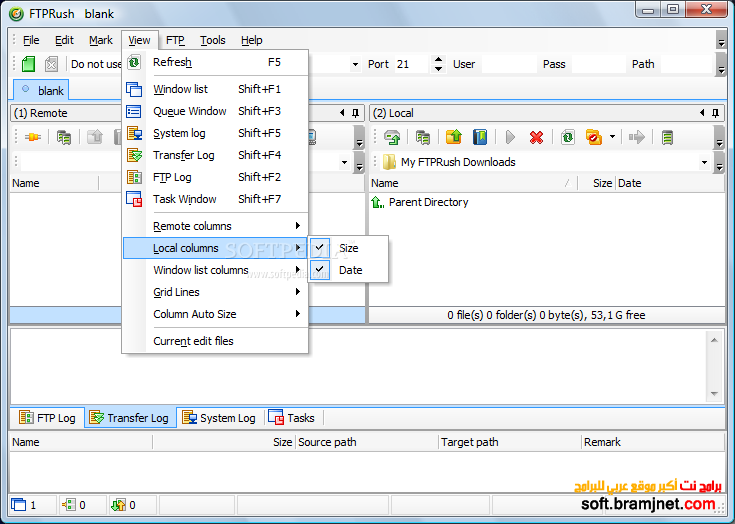Image resolution: width=735 pixels, height=524 pixels.
Task: Select Current edit files menu entry
Action: click(215, 341)
